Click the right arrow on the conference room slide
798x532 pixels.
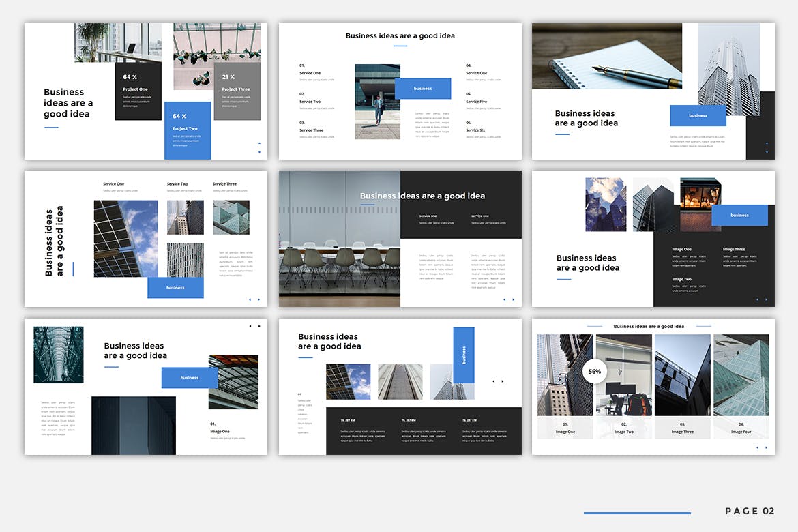point(513,299)
